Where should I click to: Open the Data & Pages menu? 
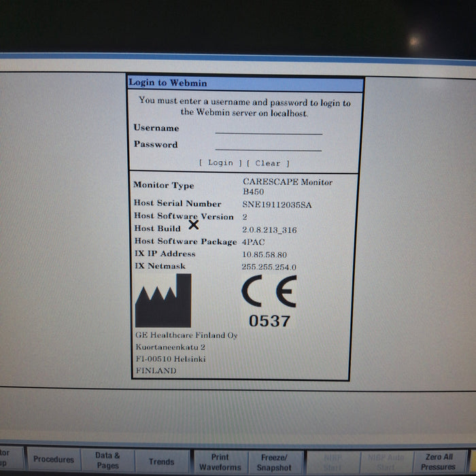pyautogui.click(x=107, y=460)
